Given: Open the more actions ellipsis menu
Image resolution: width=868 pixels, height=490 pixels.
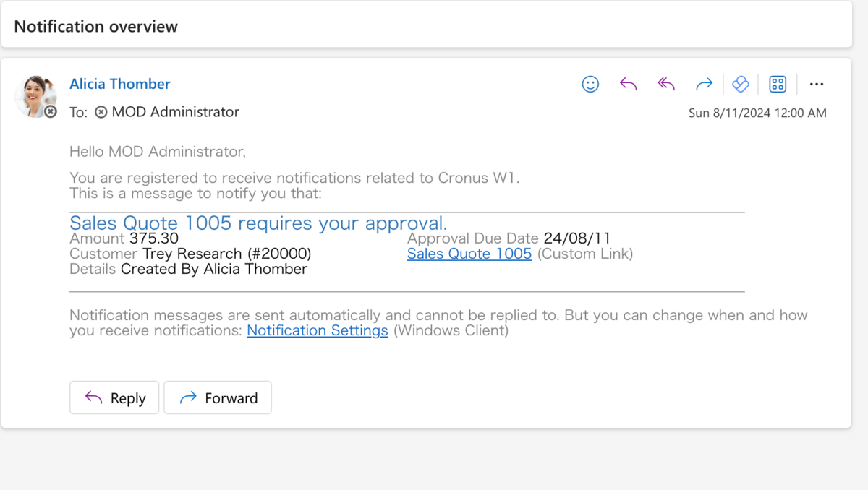Looking at the screenshot, I should [817, 84].
